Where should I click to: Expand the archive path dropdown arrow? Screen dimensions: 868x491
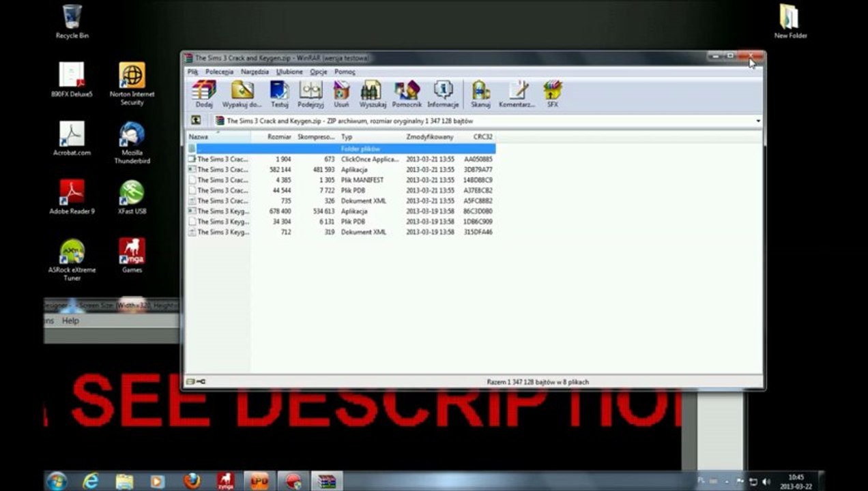tap(757, 121)
